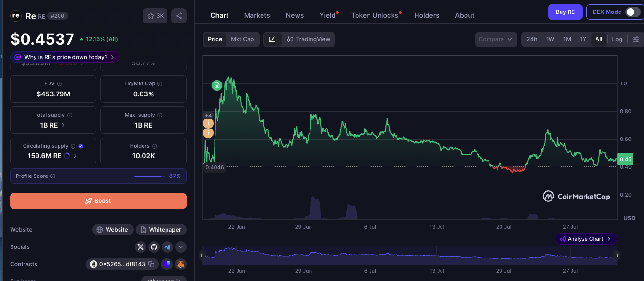644x281 pixels.
Task: Toggle Log scale on the chart
Action: coord(617,39)
